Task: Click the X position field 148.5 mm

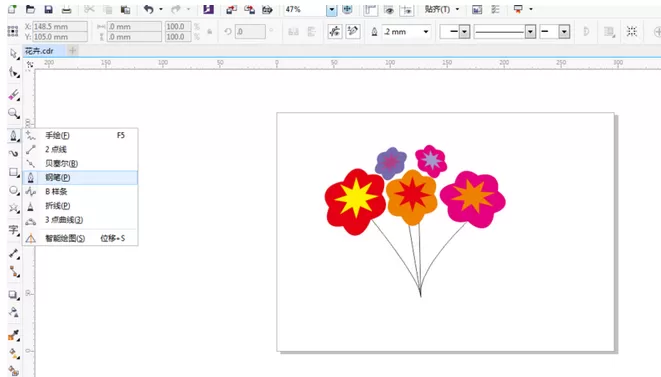Action: (60, 26)
